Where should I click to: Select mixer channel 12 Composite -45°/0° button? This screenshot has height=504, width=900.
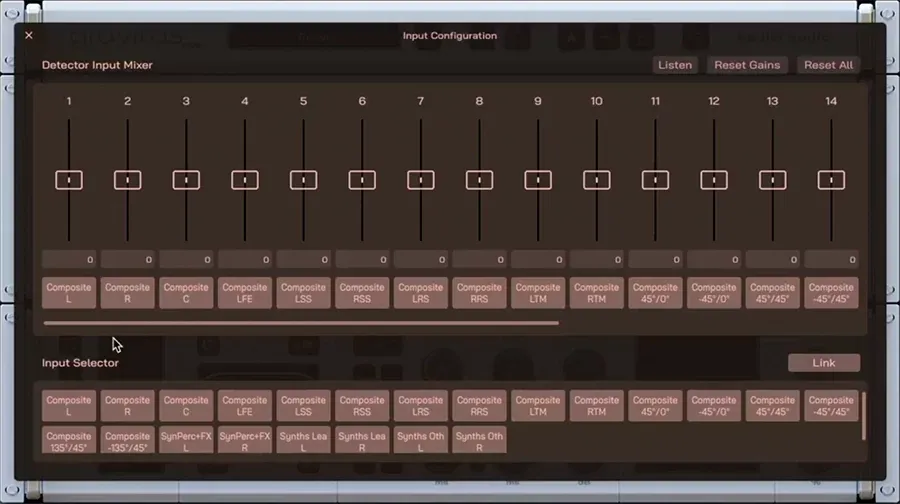tap(714, 293)
